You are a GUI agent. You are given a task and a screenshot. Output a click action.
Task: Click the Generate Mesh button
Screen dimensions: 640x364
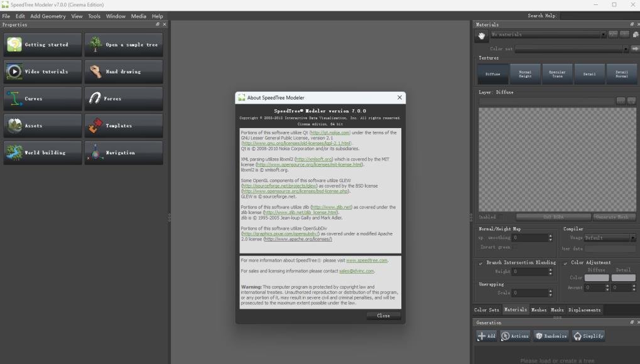(614, 217)
